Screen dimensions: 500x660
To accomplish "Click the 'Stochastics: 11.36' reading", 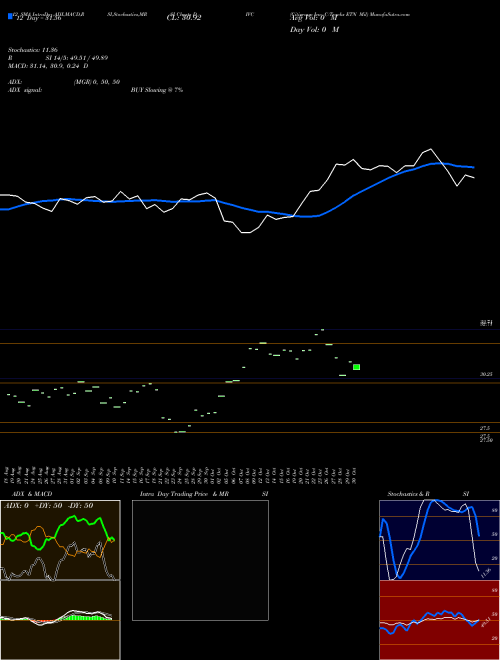I will (35, 50).
